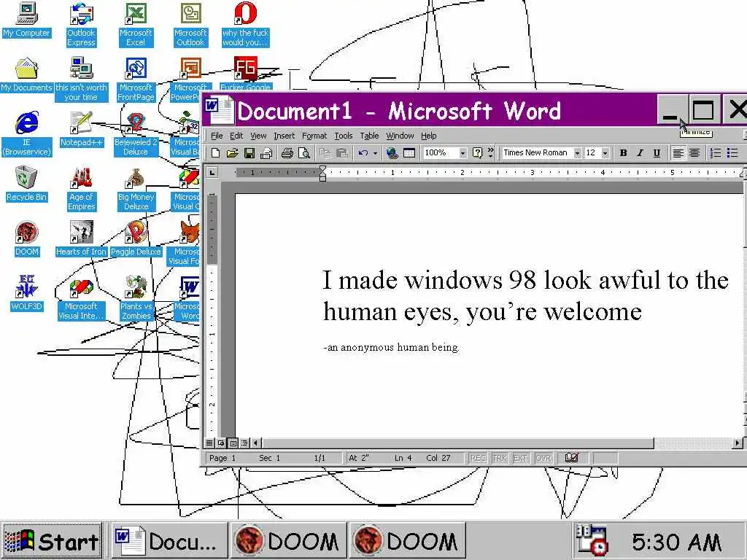Toggle bulleted list formatting

(732, 153)
